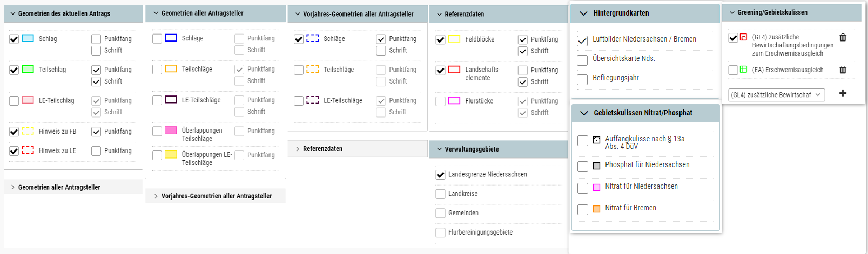Screen dimensions: 868x254
Task: Uncheck Luftbilder Niedersachsen / Bremen background map
Action: 582,40
